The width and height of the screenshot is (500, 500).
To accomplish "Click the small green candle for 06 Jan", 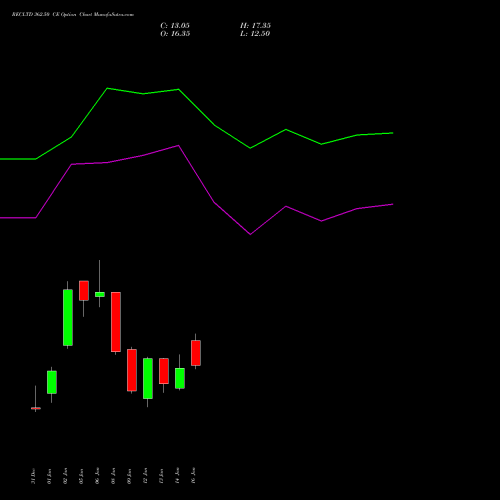I will [100, 294].
